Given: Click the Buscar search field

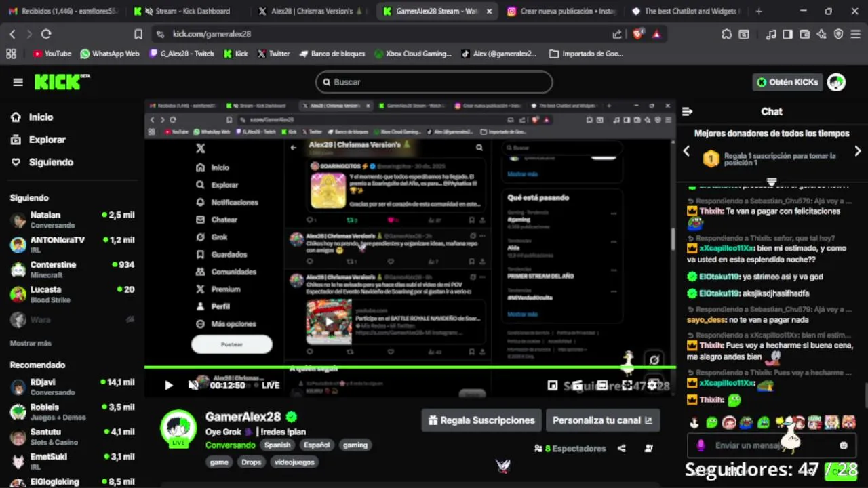Looking at the screenshot, I should pyautogui.click(x=434, y=82).
